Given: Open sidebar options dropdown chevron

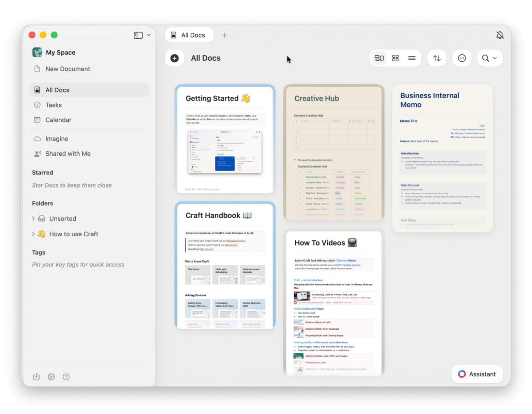Looking at the screenshot, I should [149, 35].
